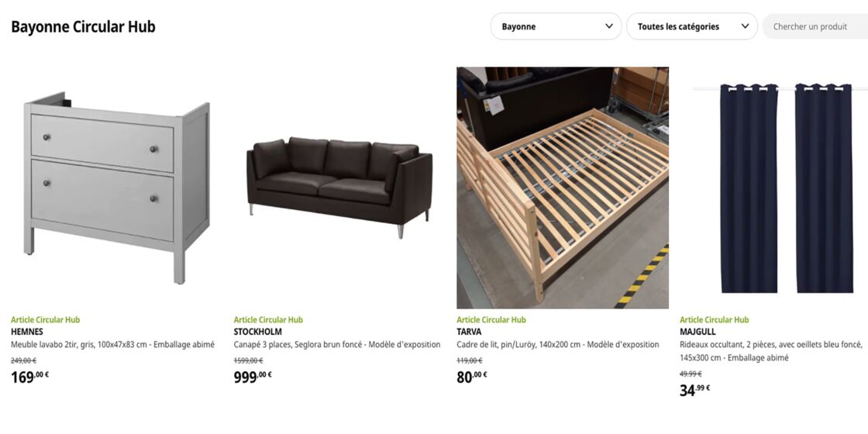This screenshot has width=868, height=434.
Task: Expand the Toutes les catégories dropdown
Action: coord(692,26)
